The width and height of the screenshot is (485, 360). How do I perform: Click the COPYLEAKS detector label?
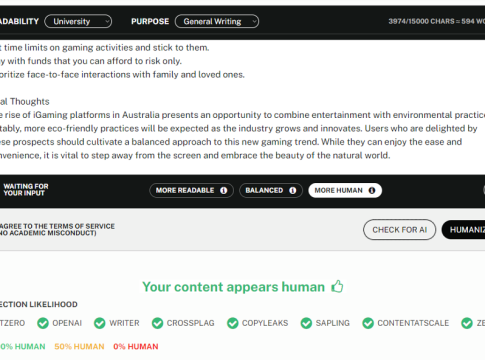click(265, 323)
